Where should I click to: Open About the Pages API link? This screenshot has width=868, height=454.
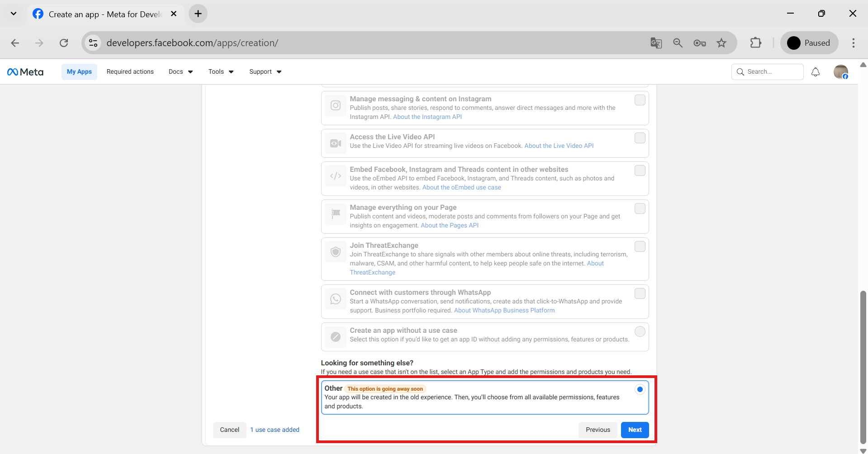[450, 226]
